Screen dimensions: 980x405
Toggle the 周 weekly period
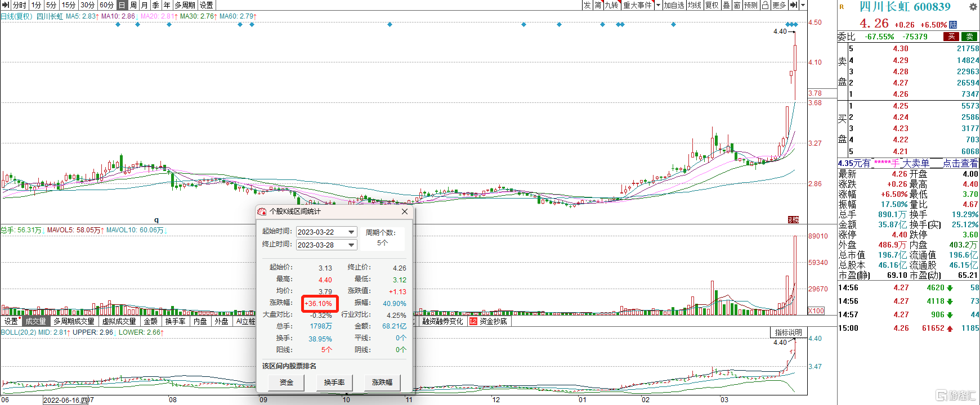[x=133, y=5]
